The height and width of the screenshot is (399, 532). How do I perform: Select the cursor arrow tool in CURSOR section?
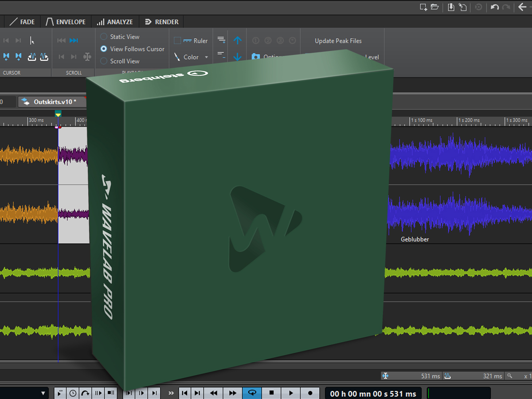[x=32, y=40]
